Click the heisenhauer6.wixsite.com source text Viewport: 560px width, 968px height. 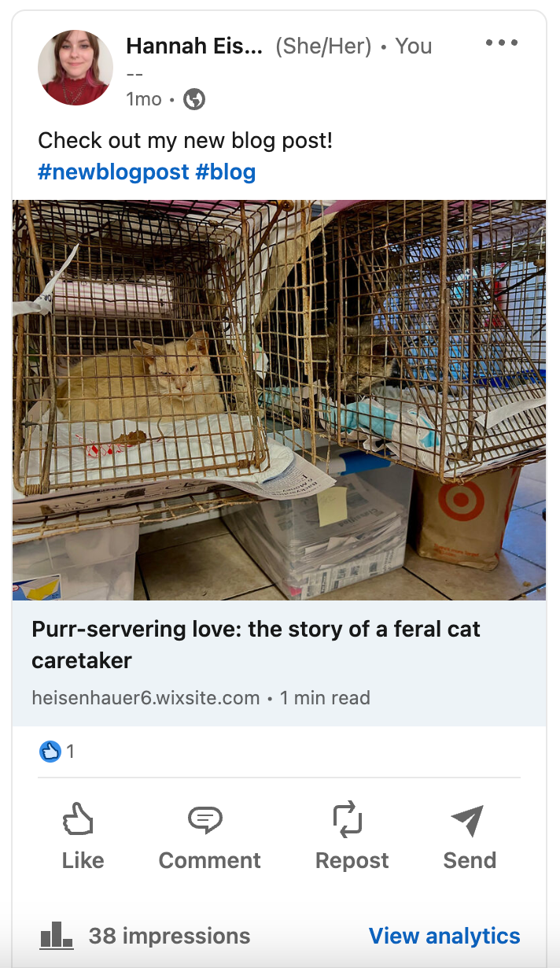click(x=146, y=698)
